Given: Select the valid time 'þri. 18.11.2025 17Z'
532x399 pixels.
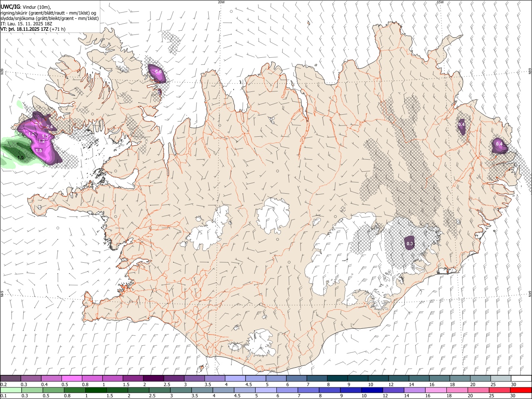Looking at the screenshot, I should click(x=29, y=30).
